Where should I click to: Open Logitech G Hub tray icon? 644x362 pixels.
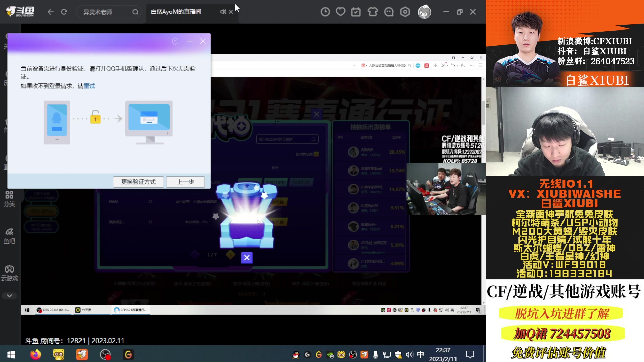click(307, 355)
